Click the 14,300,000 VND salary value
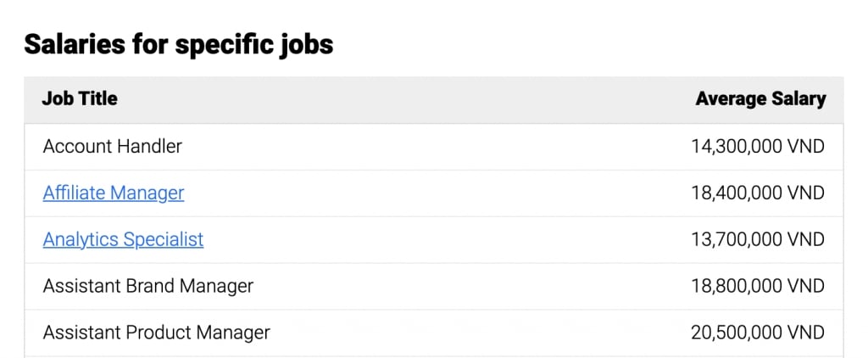Viewport: 868px width, 358px height. coord(757,147)
